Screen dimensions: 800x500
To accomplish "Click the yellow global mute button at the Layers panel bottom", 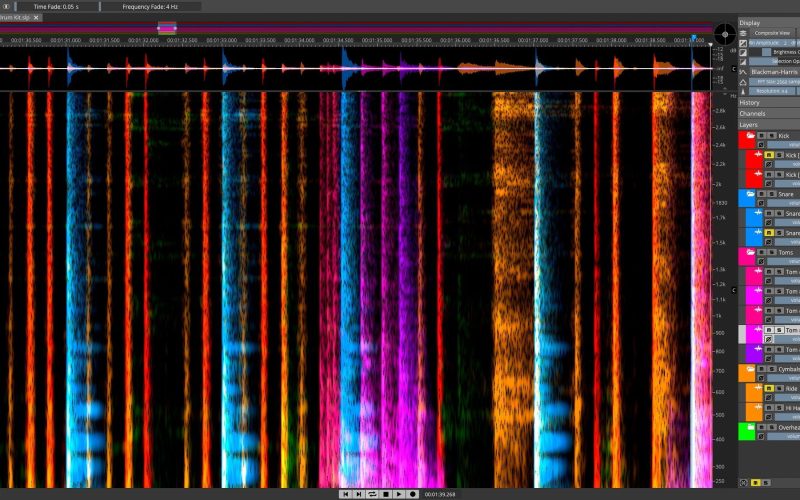I will [x=756, y=482].
